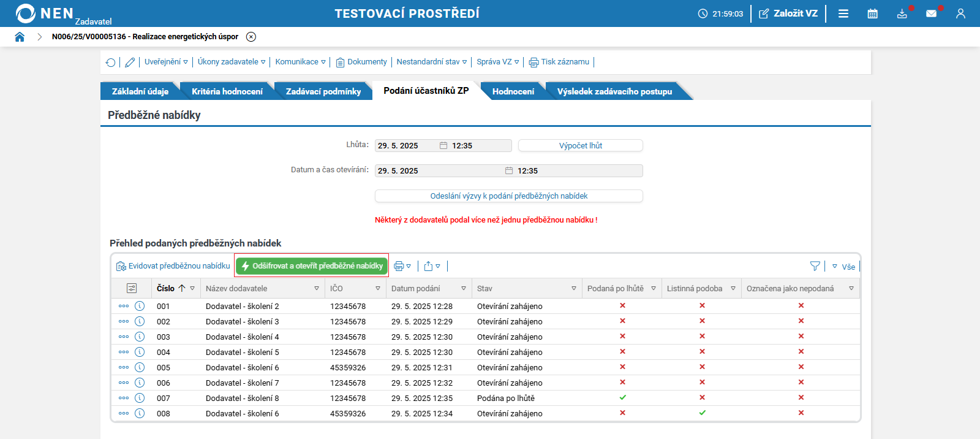The image size is (980, 439).
Task: Open the hamburger menu icon
Action: pos(843,13)
